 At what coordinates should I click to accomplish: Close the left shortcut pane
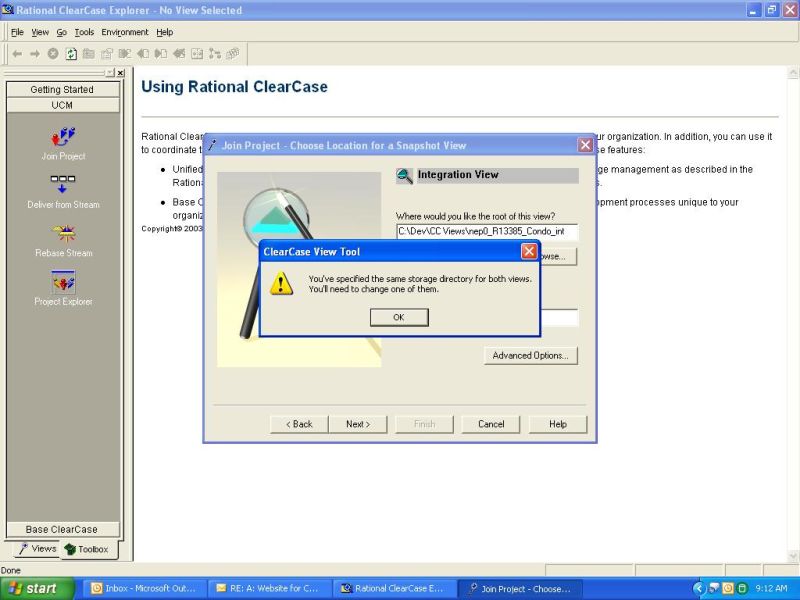point(120,73)
